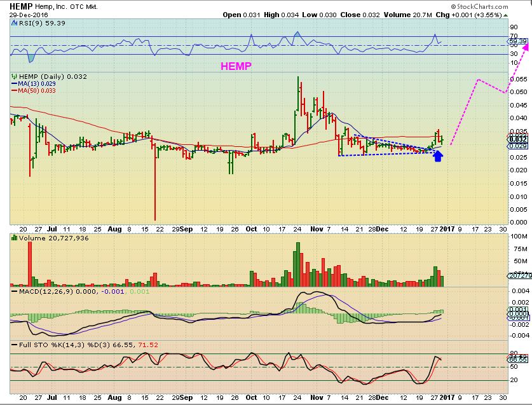Viewport: 532px width, 405px height.
Task: Click the 'Chg +0.001 (+3.55%)' value
Action: point(468,15)
